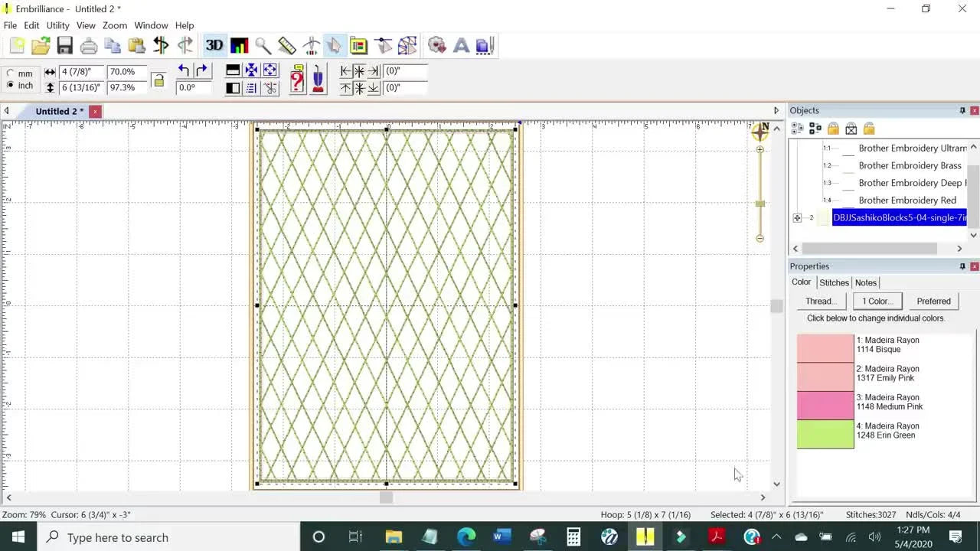Viewport: 980px width, 551px height.
Task: Select Brother Embroidery Red object row
Action: point(907,201)
